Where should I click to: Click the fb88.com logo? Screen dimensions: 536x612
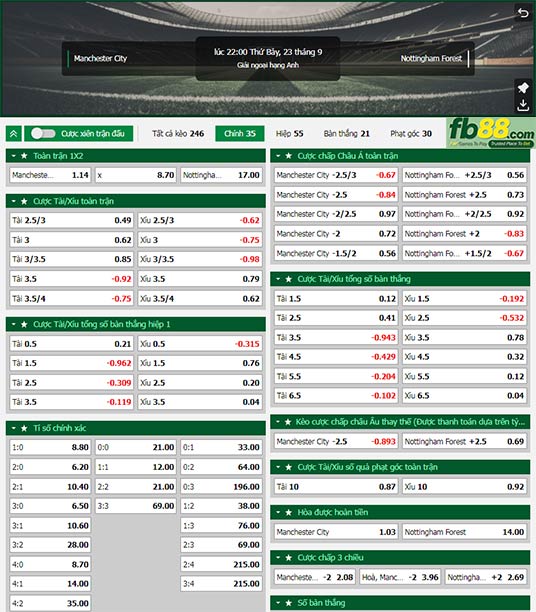(x=491, y=133)
